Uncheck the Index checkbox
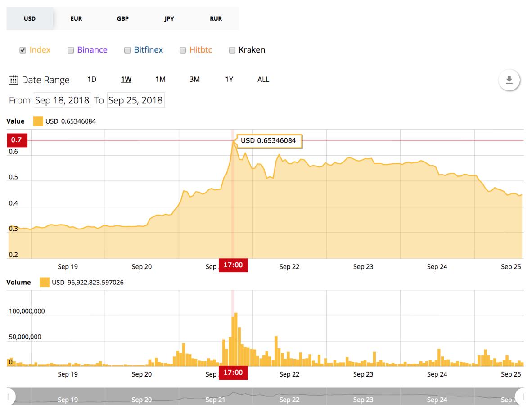The height and width of the screenshot is (409, 532). (x=23, y=50)
